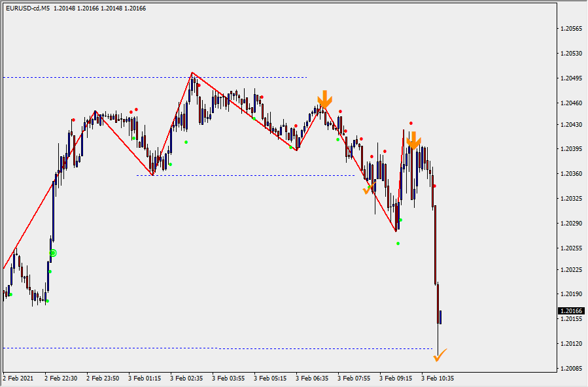
Task: Click the orange down arrow near 06:35
Action: click(325, 99)
